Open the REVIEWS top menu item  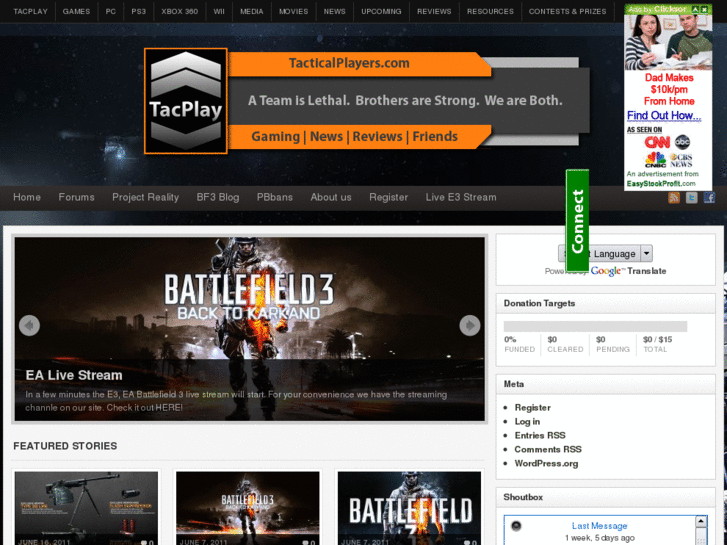(x=434, y=11)
